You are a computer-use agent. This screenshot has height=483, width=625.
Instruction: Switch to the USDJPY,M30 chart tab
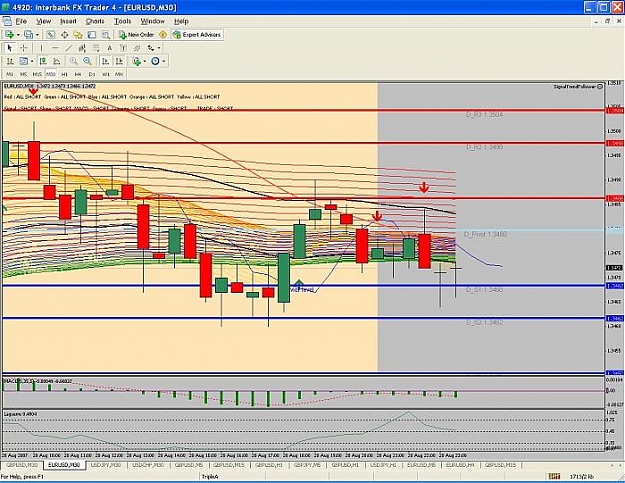pos(106,465)
